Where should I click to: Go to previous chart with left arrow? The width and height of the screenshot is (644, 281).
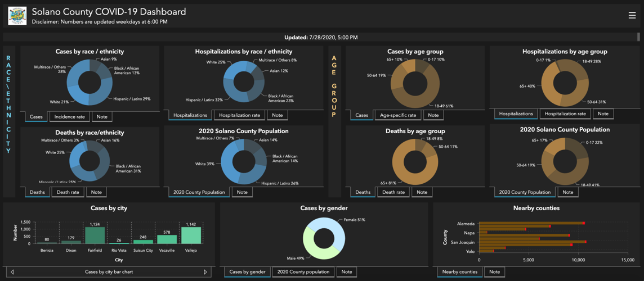pyautogui.click(x=12, y=272)
